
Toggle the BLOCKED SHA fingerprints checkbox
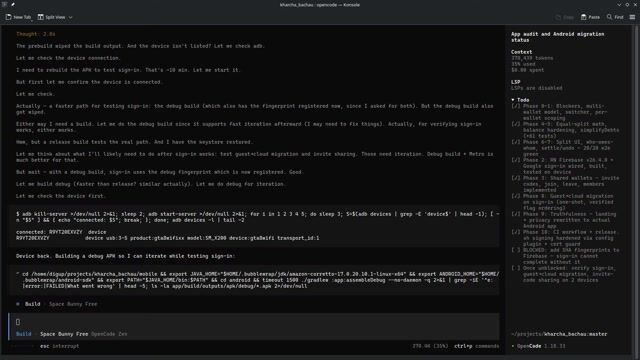[516, 250]
